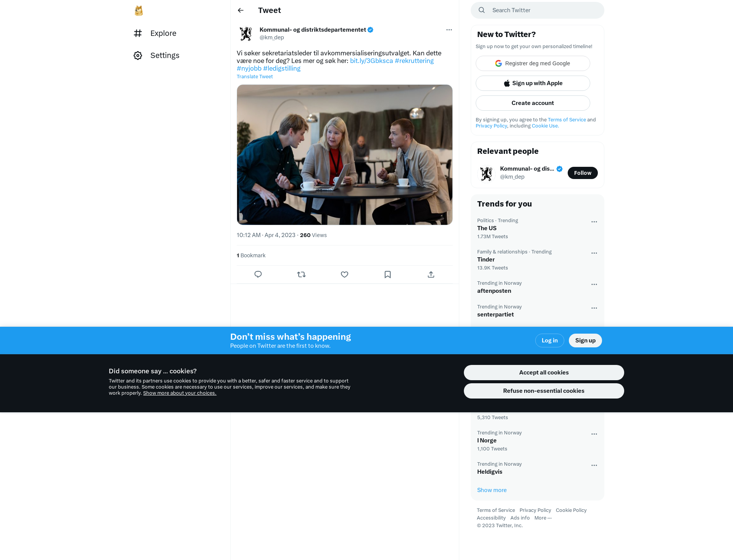The width and height of the screenshot is (733, 560).
Task: Open the tweet's photo thumbnail
Action: (x=344, y=155)
